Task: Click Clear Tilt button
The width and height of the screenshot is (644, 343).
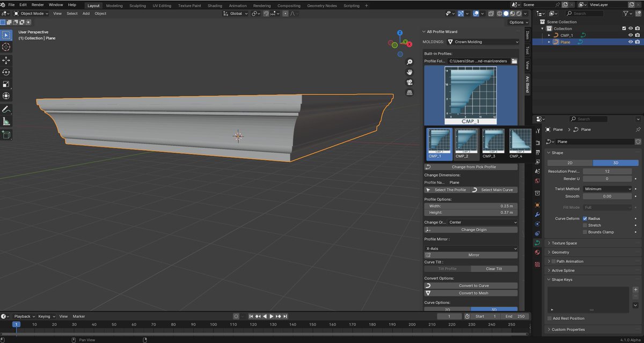Action: [x=494, y=269]
